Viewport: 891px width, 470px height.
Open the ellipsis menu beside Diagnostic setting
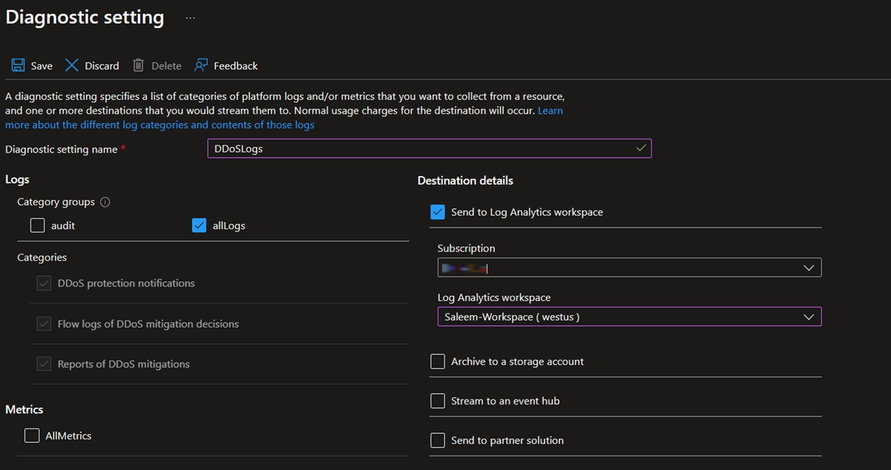[191, 18]
